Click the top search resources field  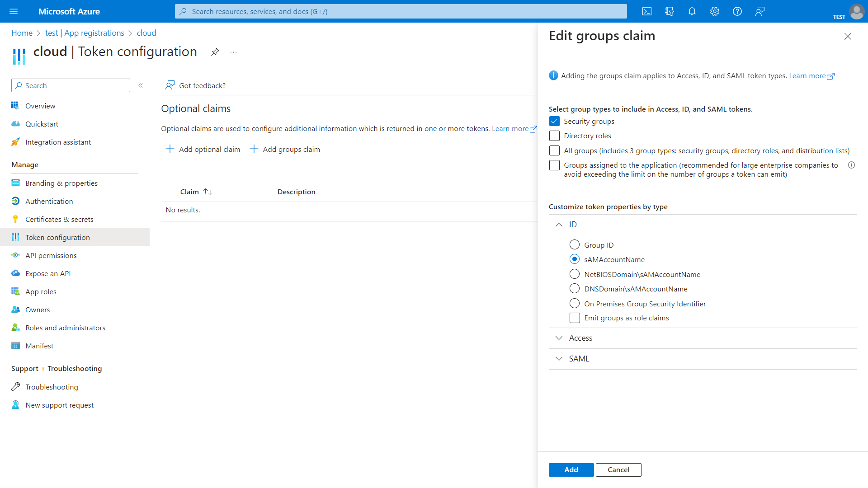tap(401, 11)
